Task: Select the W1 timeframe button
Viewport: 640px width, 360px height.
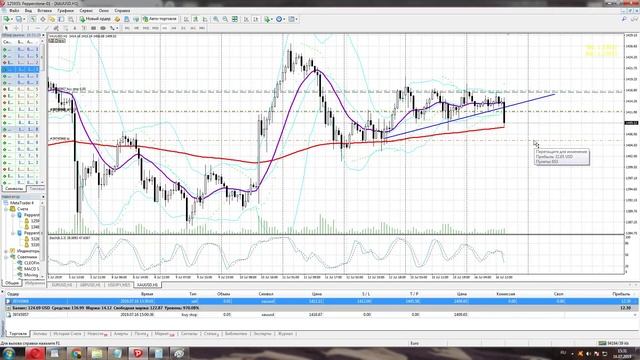Action: (193, 28)
